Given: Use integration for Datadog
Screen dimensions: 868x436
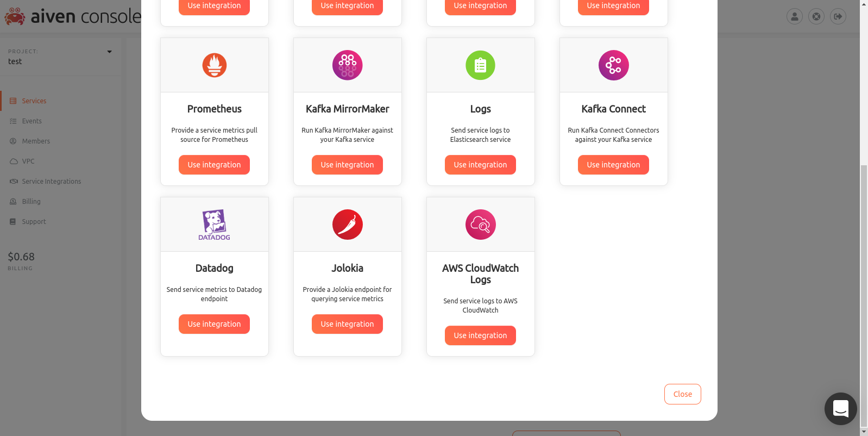Looking at the screenshot, I should coord(214,324).
